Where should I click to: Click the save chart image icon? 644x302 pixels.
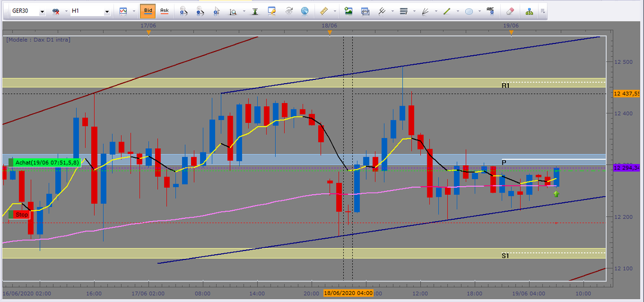349,11
